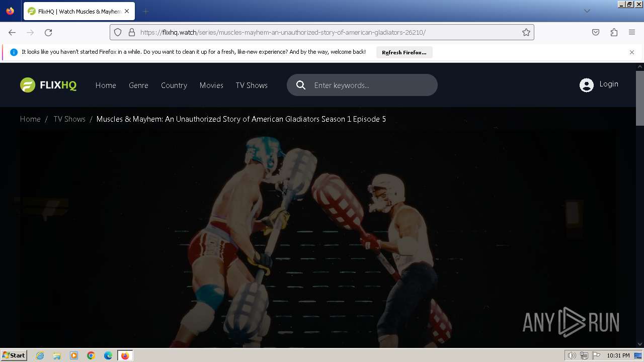The height and width of the screenshot is (362, 644).
Task: Open Internet Explorer from the taskbar
Action: click(x=40, y=355)
